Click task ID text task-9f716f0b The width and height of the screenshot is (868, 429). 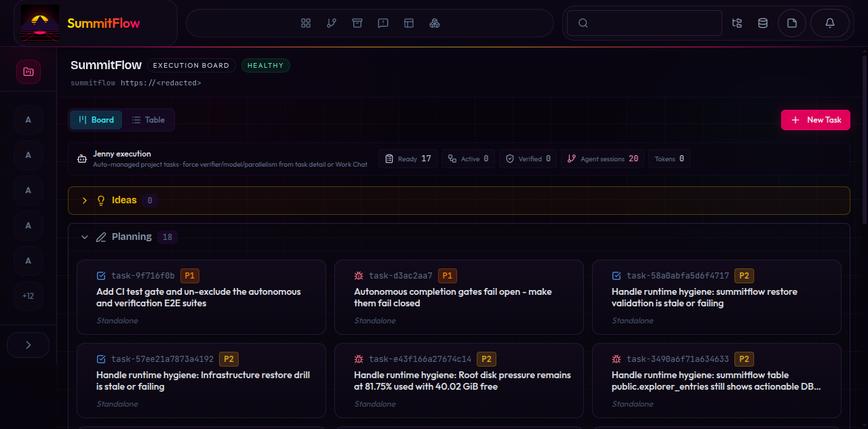pyautogui.click(x=143, y=276)
